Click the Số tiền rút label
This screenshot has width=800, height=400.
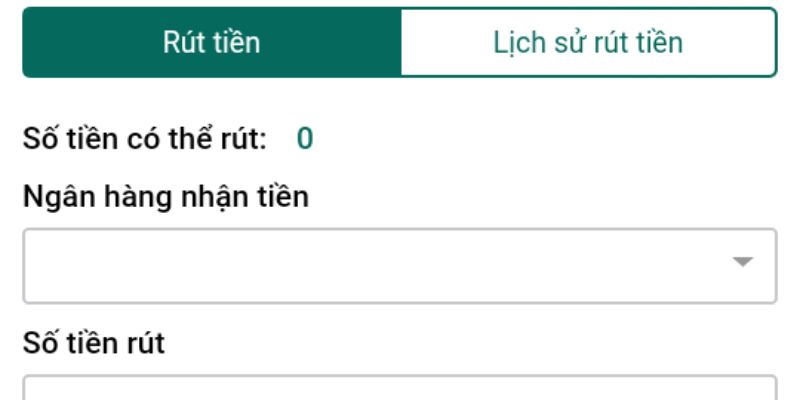click(93, 344)
